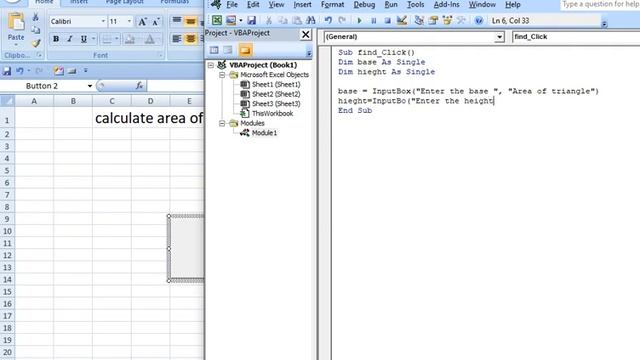Select Sheet1 (Sheet1) in project tree
640x360 pixels.
[x=276, y=84]
